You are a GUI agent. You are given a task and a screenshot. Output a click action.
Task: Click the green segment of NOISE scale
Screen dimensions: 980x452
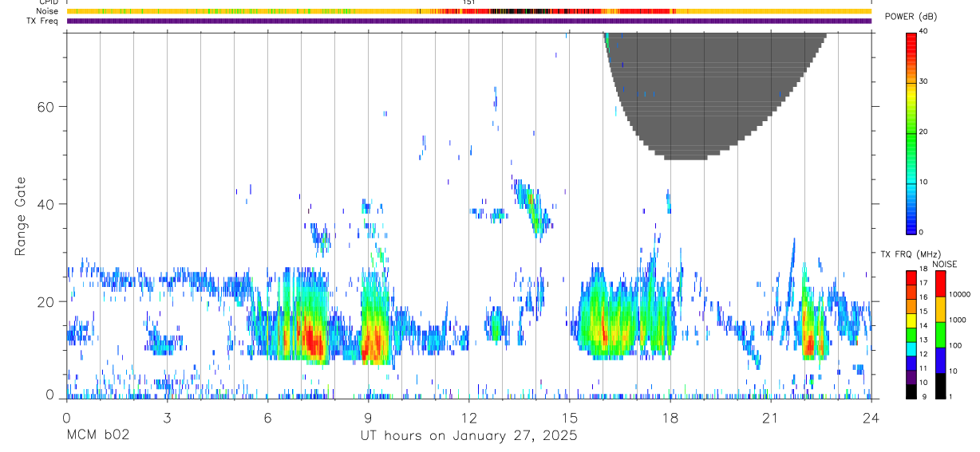click(x=941, y=335)
